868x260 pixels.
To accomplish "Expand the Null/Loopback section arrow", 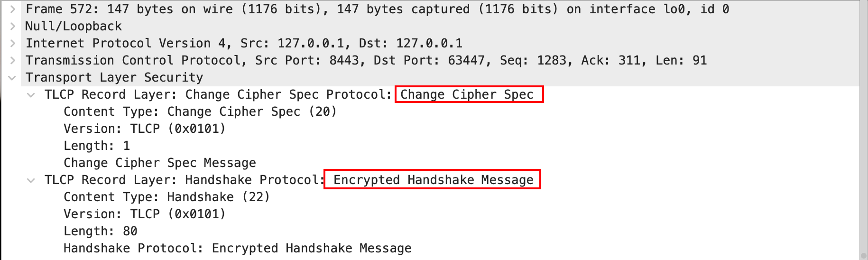I will tap(13, 26).
